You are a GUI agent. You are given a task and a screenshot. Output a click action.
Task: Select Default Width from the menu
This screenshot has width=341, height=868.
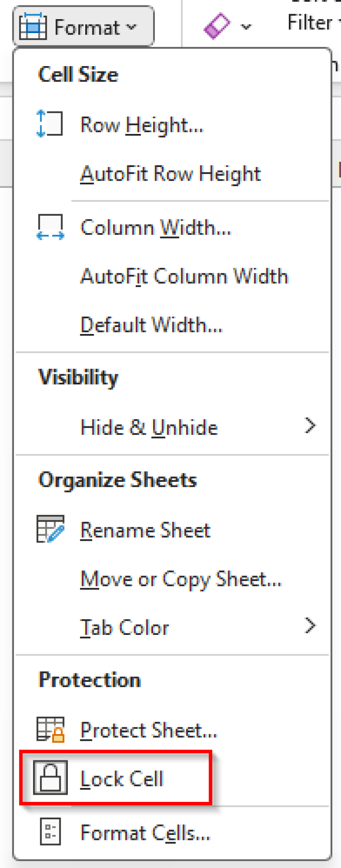click(152, 325)
